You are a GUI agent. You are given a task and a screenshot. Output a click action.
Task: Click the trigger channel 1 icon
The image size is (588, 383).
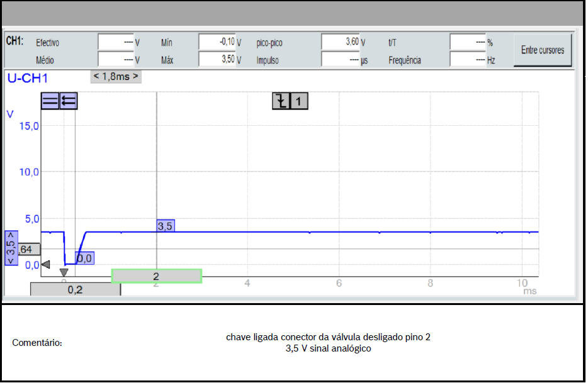300,101
